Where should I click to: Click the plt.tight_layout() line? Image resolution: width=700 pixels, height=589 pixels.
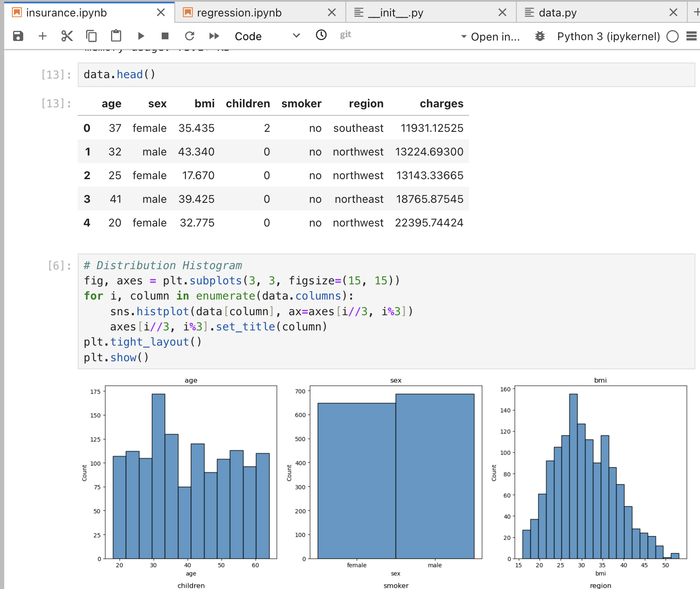pos(143,342)
